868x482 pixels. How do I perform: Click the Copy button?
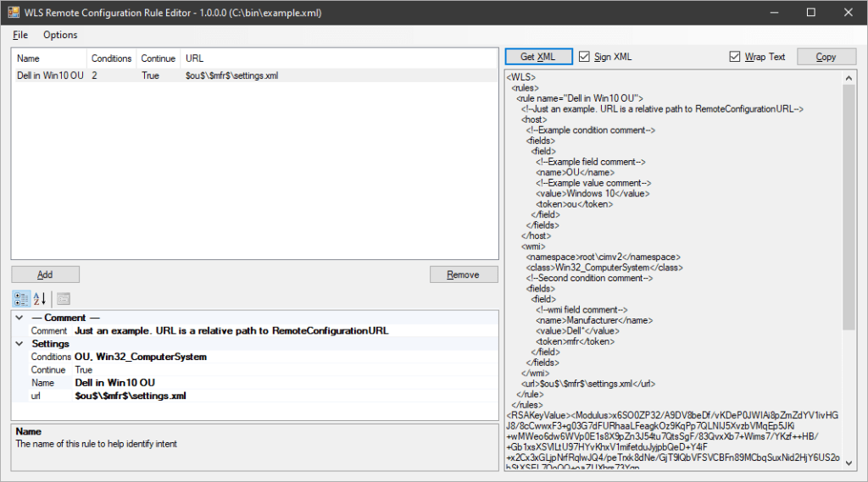pyautogui.click(x=826, y=57)
